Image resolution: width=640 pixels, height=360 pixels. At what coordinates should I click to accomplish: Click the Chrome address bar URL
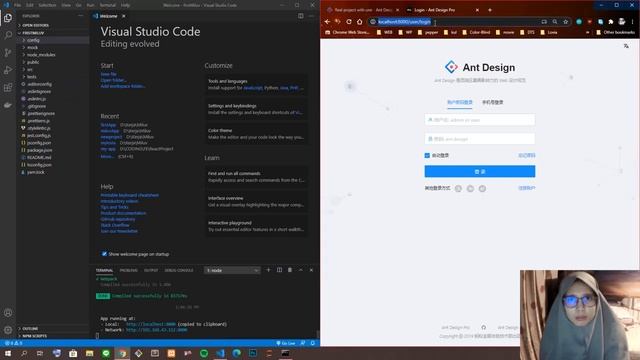404,22
